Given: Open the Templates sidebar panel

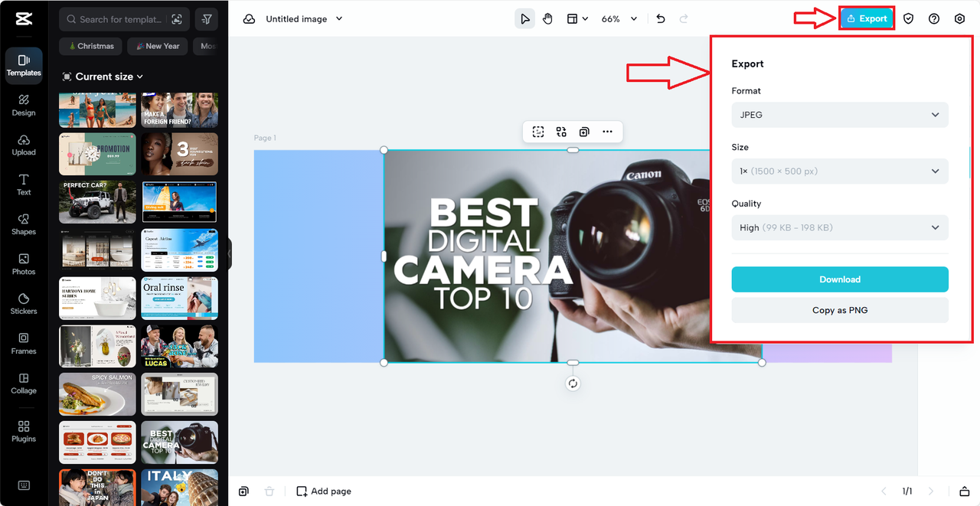Looking at the screenshot, I should click(24, 65).
